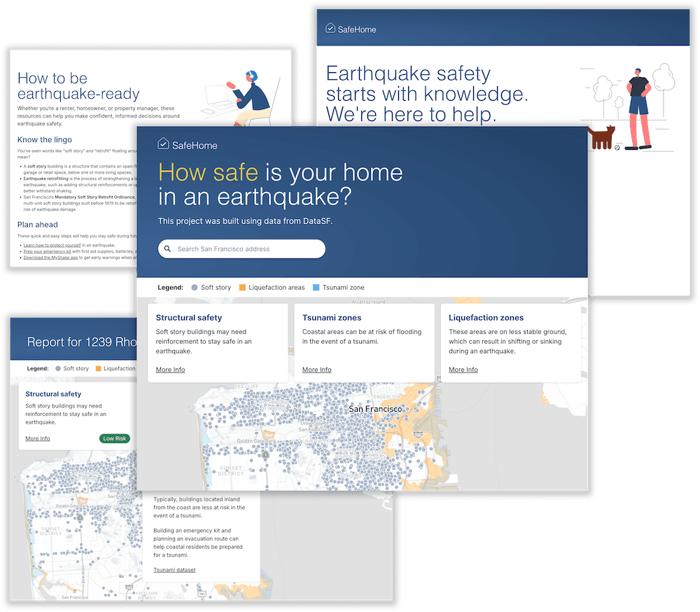The height and width of the screenshot is (612, 700).
Task: Click the 'Report for 1239' heading
Action: coord(81,342)
